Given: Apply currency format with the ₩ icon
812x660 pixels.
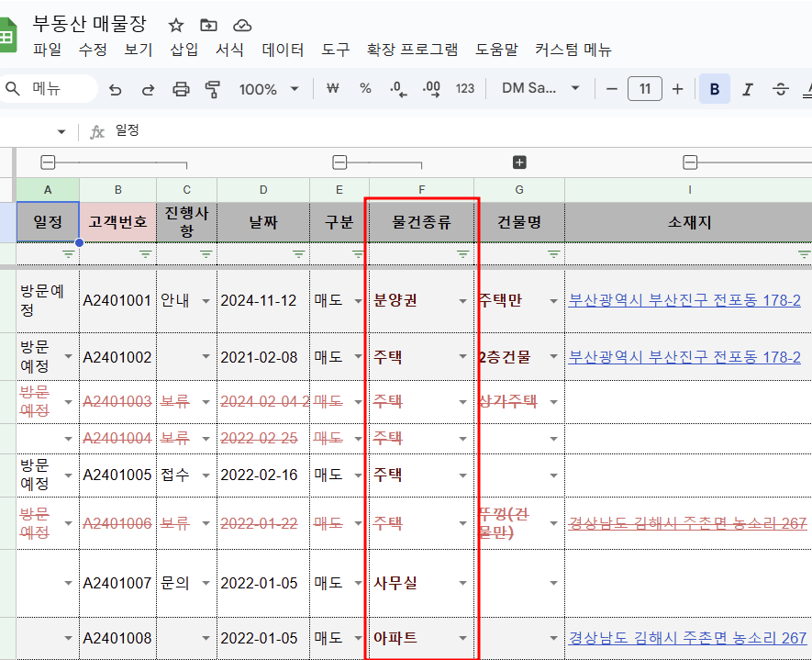Looking at the screenshot, I should point(333,90).
